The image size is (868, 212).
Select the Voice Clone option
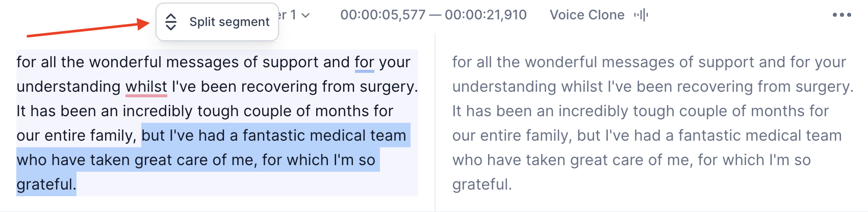coord(587,15)
